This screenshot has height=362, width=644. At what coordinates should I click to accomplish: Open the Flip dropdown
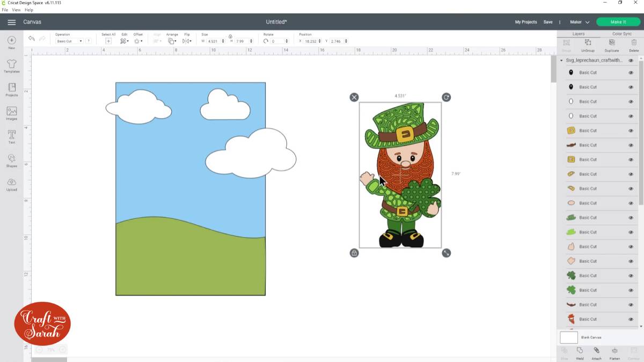[x=186, y=40]
